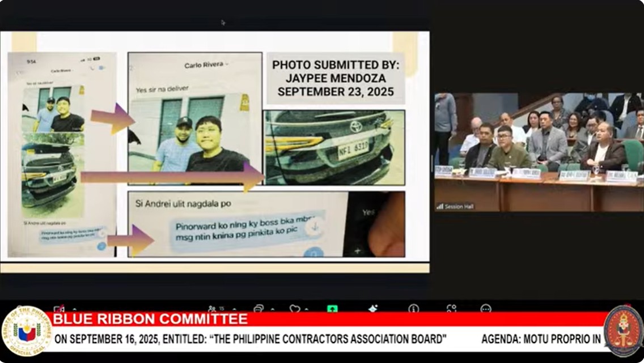Select the Session Hall video tile
This screenshot has width=644, height=363.
[539, 152]
